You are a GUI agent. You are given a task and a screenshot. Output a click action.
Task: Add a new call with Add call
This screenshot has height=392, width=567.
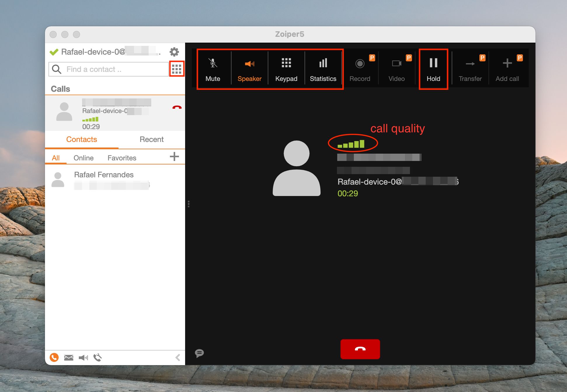507,68
